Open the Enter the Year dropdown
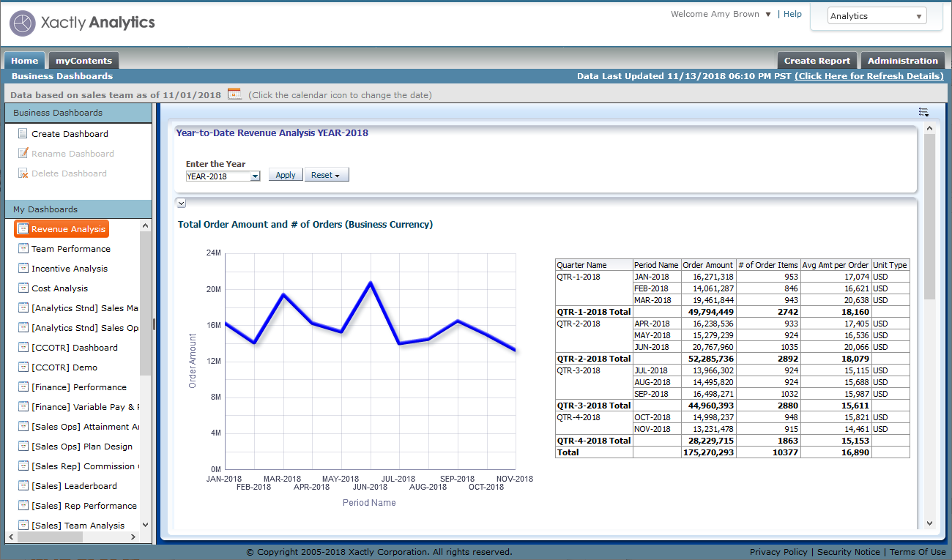952x560 pixels. click(x=254, y=176)
